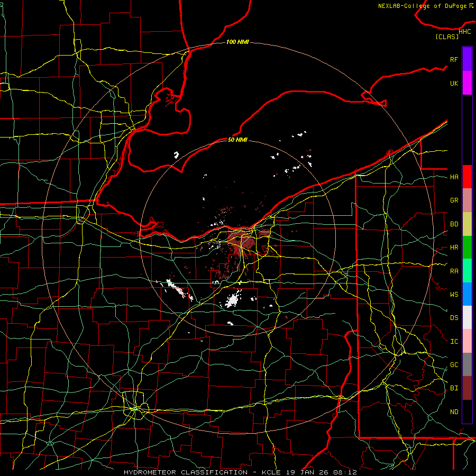Click the UK legend label
The height and width of the screenshot is (476, 476).
[454, 83]
